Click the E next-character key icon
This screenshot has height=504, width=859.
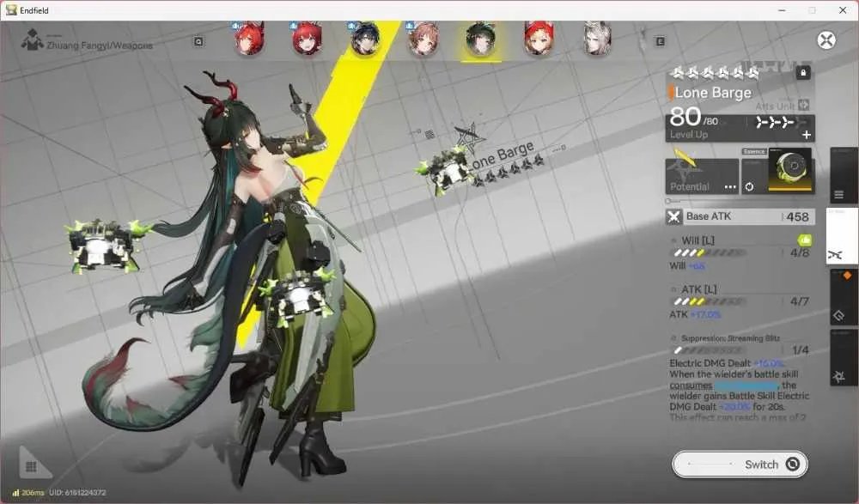660,41
